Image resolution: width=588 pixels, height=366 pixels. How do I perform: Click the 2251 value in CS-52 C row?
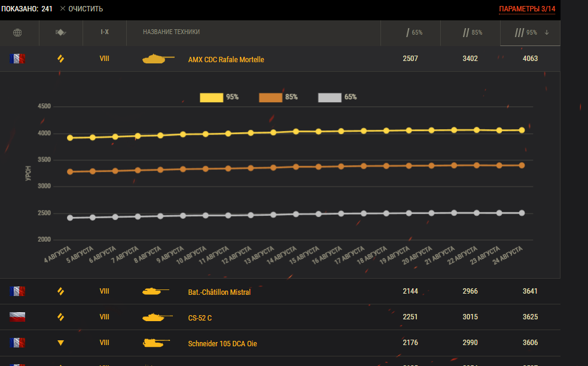coord(410,317)
